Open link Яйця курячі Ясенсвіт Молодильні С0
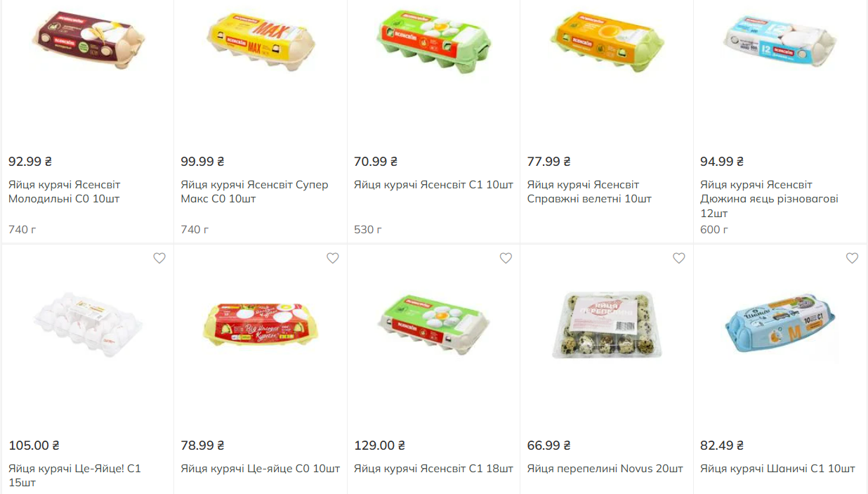The width and height of the screenshot is (868, 494). 65,192
